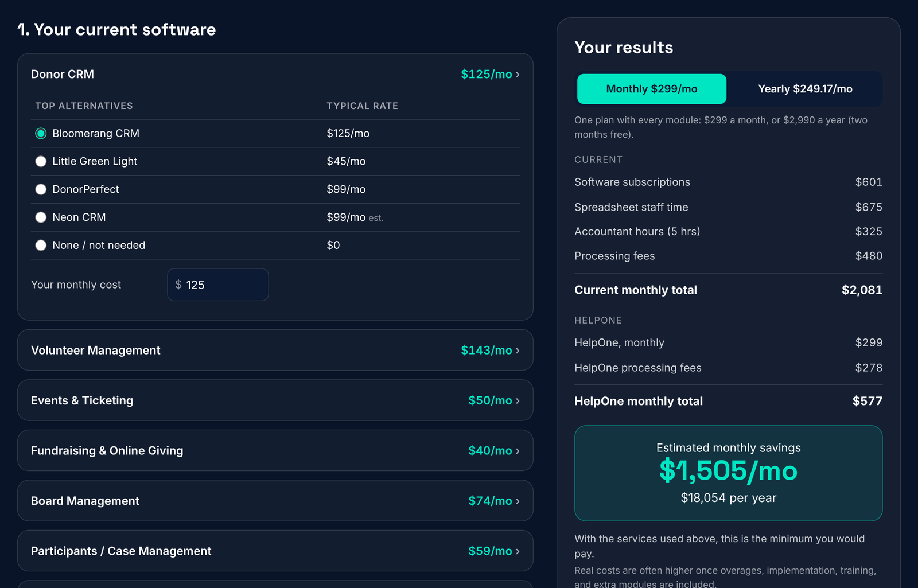Click the $99/mo est. rate for Neon CRM
Viewport: 918px width, 588px height.
(355, 217)
